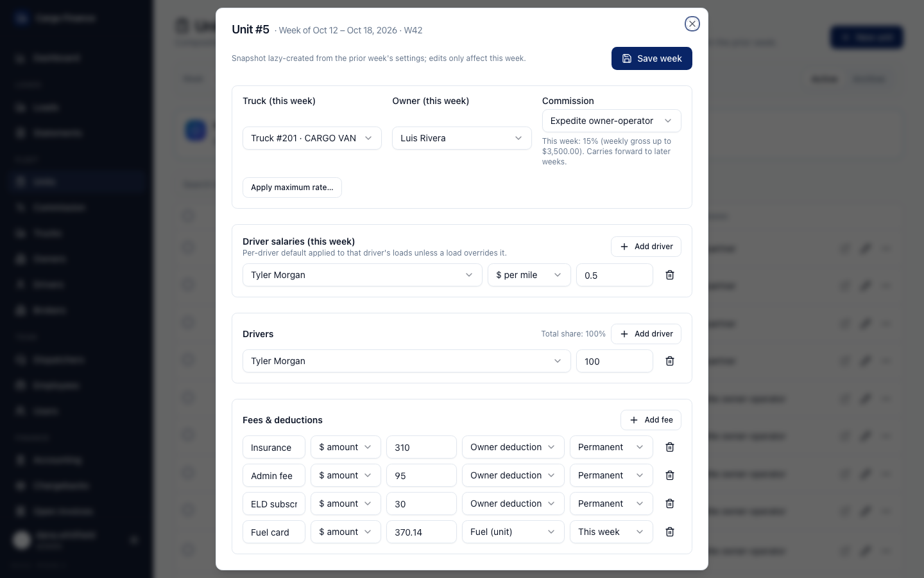Open $ amount dropdown for Fuel card
The image size is (924, 578).
[345, 532]
